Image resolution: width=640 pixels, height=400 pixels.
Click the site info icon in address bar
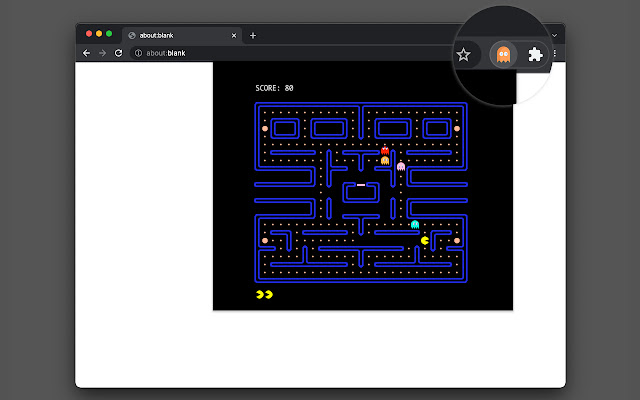[138, 53]
